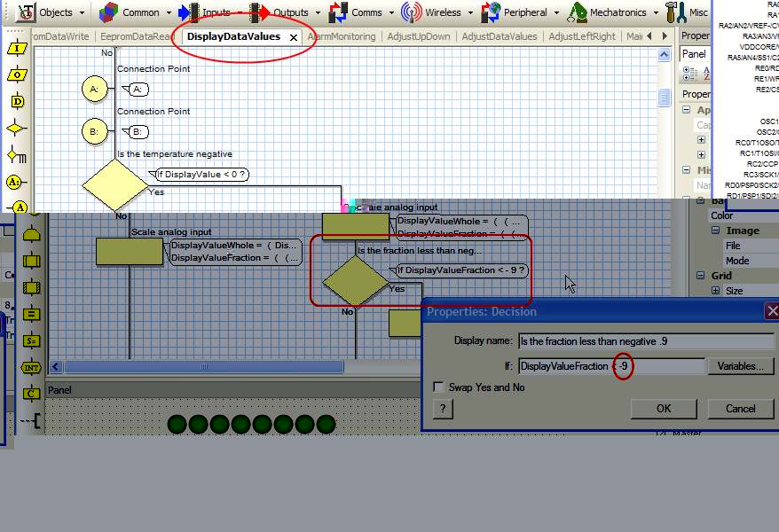Click the scroll-tabs-right arrow in the tab bar
Image resolution: width=779 pixels, height=532 pixels.
click(x=665, y=36)
